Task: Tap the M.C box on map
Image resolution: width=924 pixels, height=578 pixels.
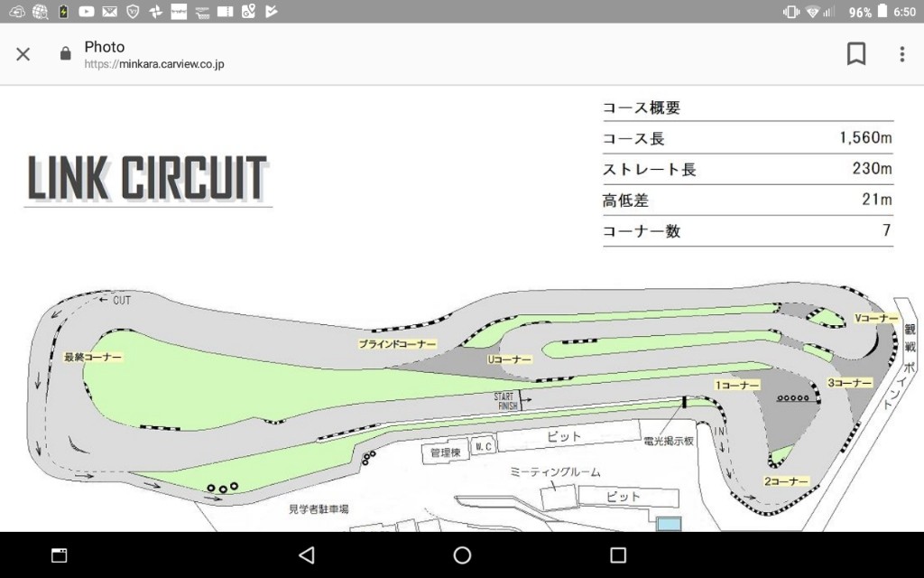Action: pyautogui.click(x=484, y=446)
